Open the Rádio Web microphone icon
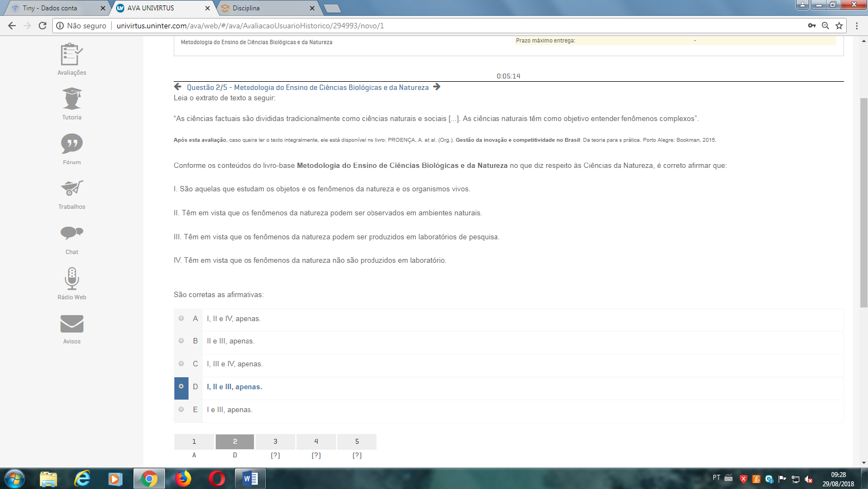This screenshot has height=489, width=868. [72, 279]
